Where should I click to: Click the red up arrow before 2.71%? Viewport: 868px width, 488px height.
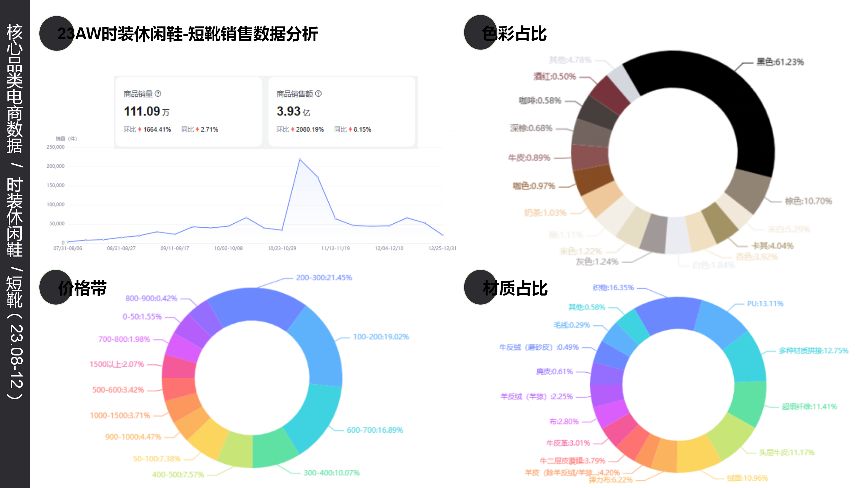197,129
